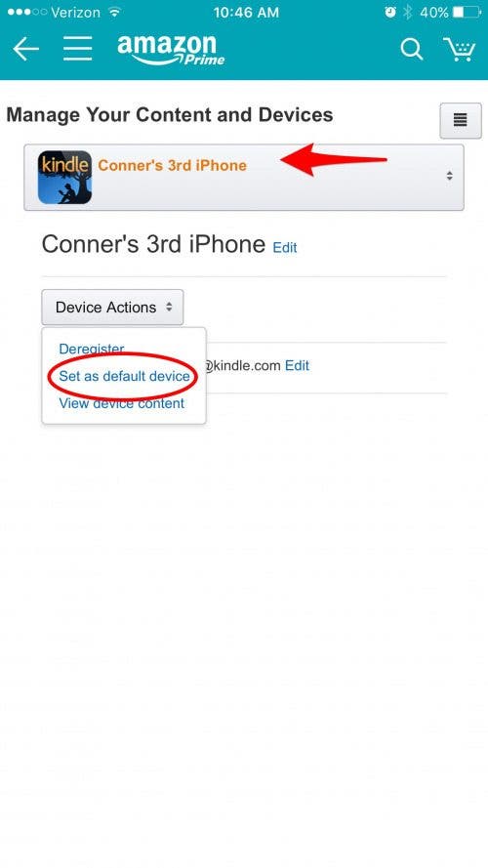Open the shopping cart
The image size is (488, 868).
pyautogui.click(x=460, y=49)
